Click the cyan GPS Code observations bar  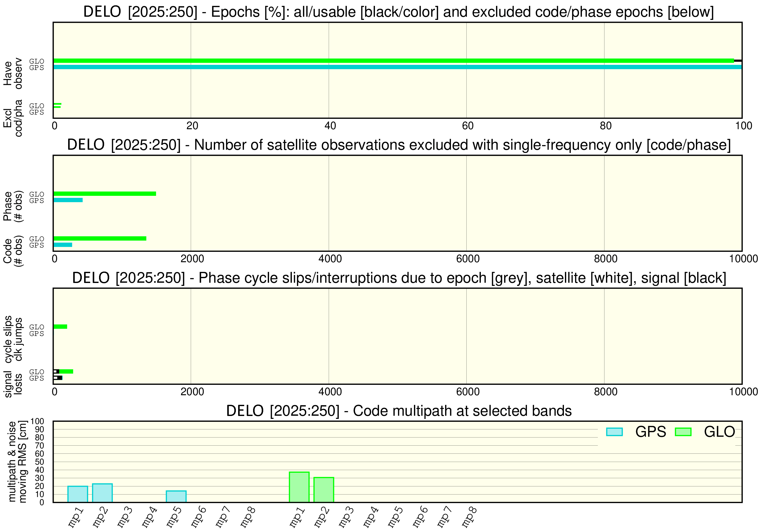[63, 245]
